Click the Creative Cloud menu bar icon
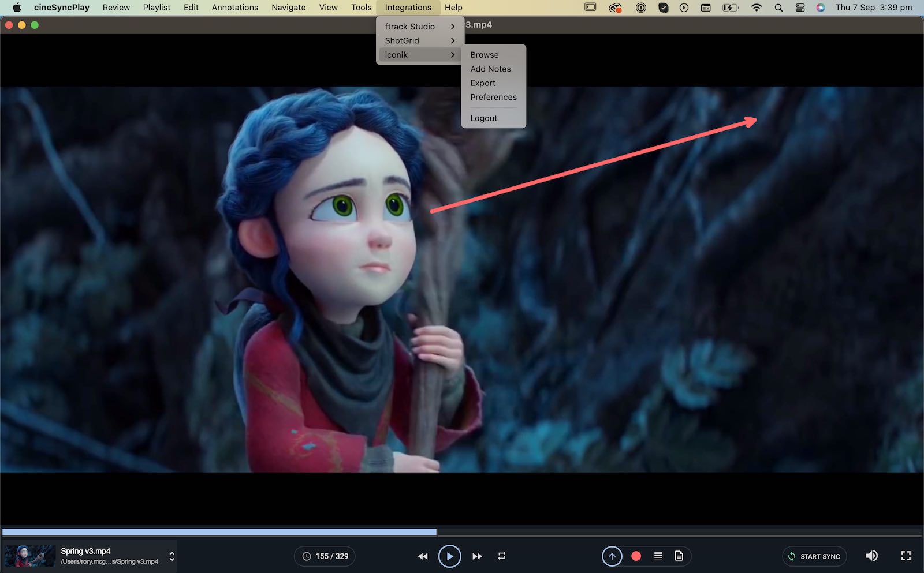This screenshot has height=573, width=924. 616,8
